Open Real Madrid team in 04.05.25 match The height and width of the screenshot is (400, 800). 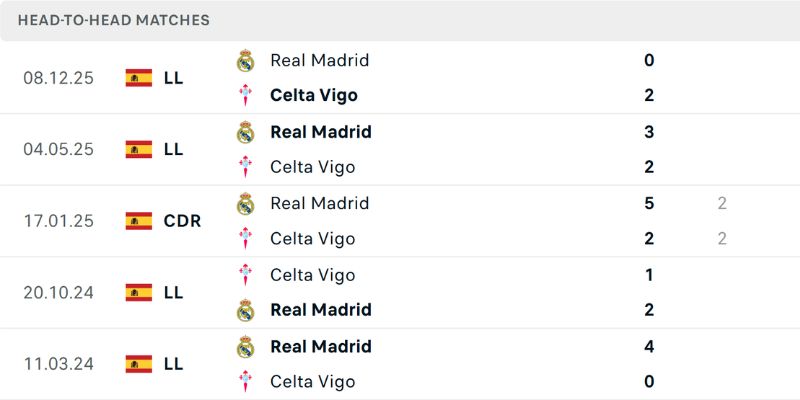pos(320,132)
